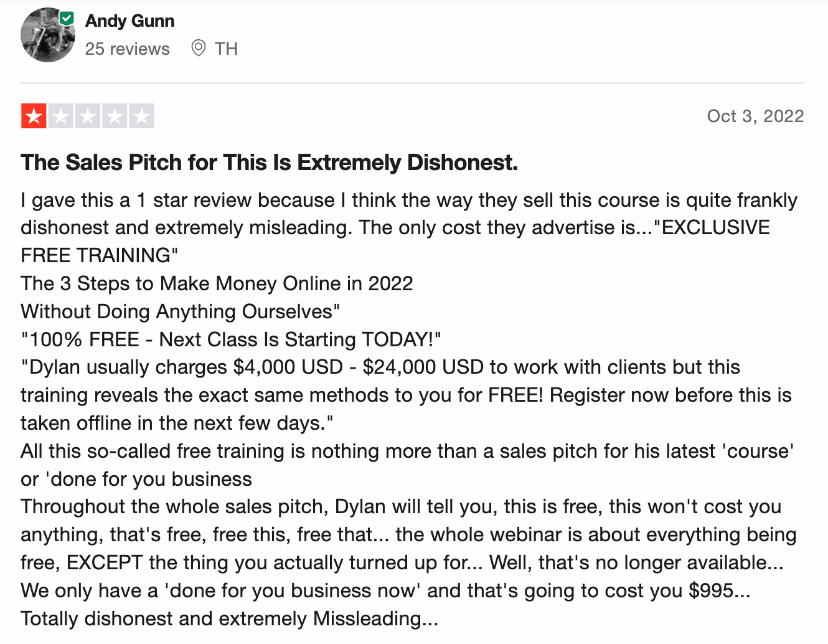
Task: View the reviewer's 25 reviews
Action: click(127, 49)
